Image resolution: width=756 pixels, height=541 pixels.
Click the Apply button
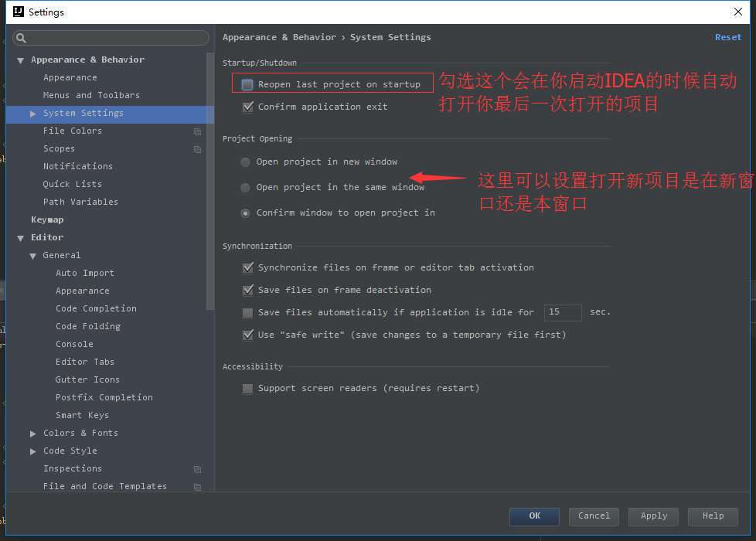[x=653, y=516]
